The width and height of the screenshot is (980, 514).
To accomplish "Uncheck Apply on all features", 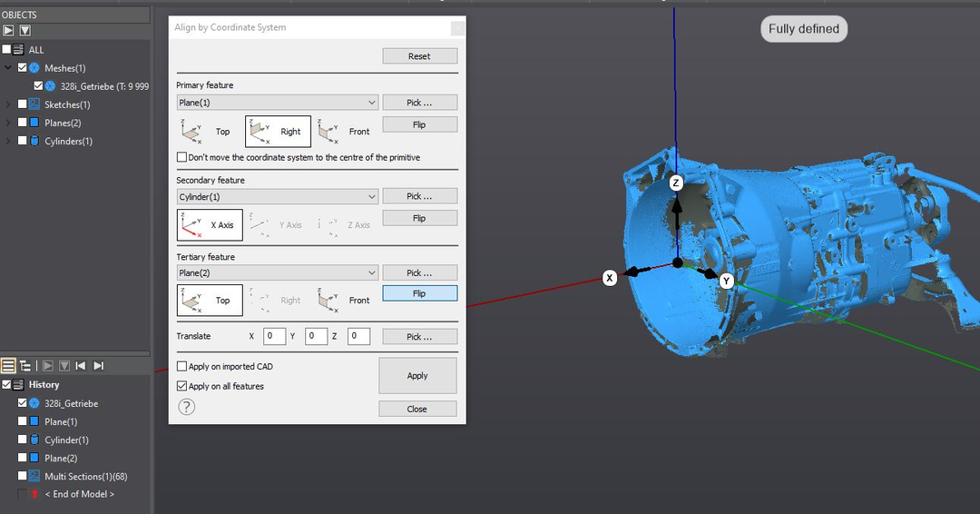I will 182,386.
